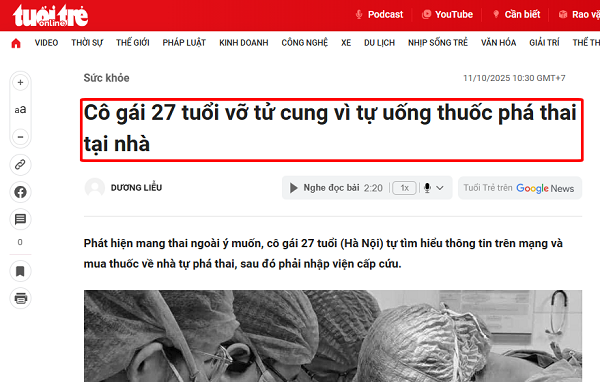
Task: Copy article link with the chain icon
Action: (20, 165)
